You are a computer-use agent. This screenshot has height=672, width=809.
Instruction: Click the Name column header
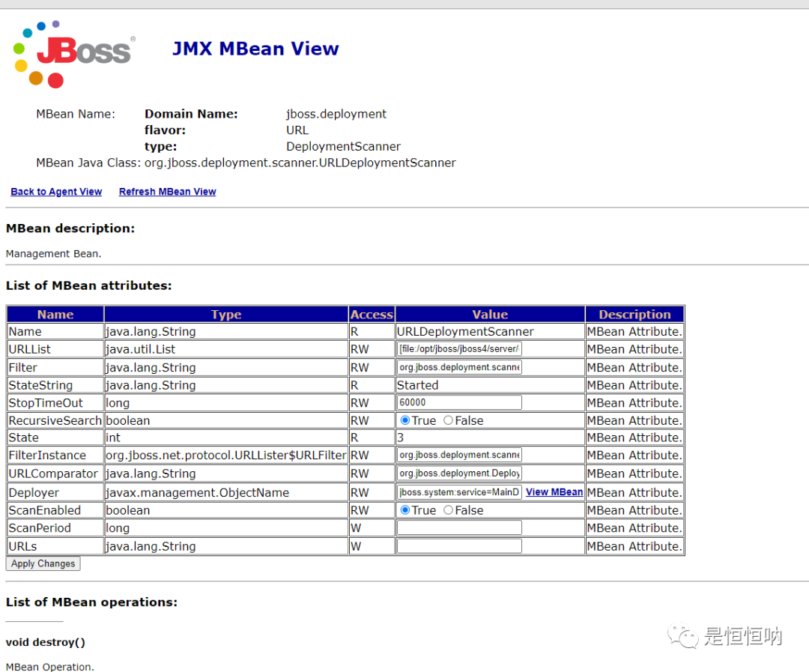point(55,315)
